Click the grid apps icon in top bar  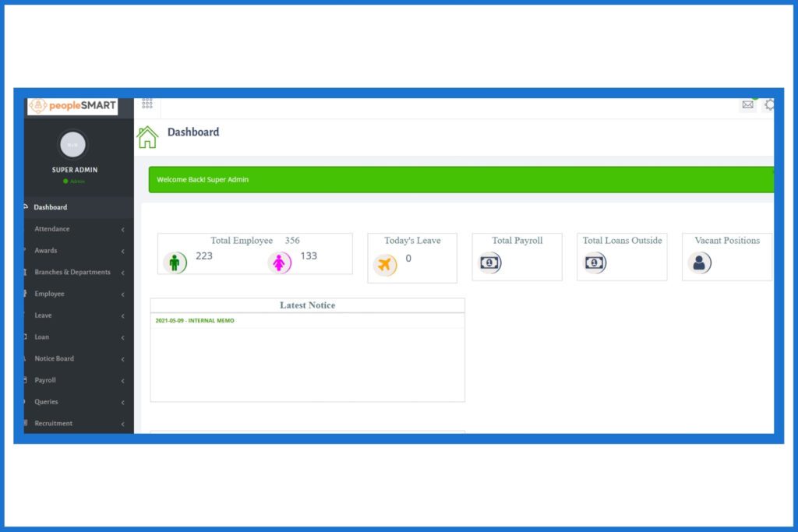coord(147,104)
